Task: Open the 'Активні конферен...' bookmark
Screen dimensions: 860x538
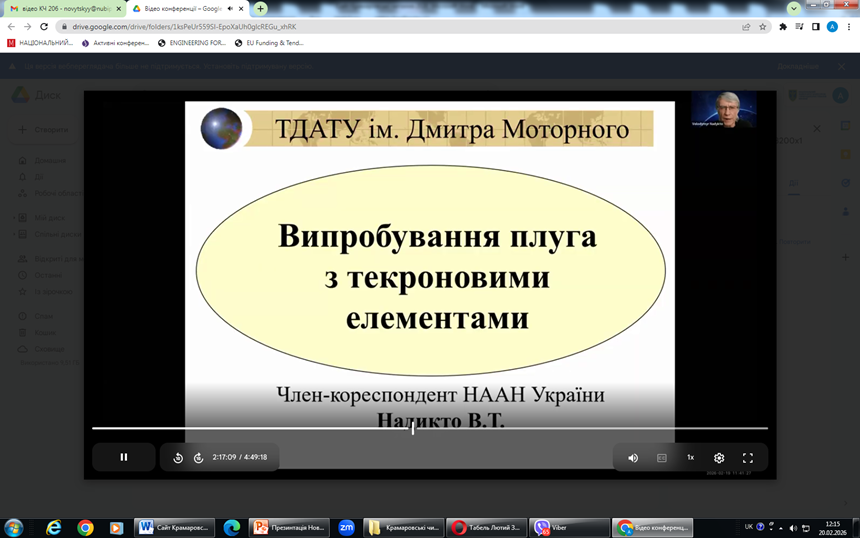Action: pos(116,43)
